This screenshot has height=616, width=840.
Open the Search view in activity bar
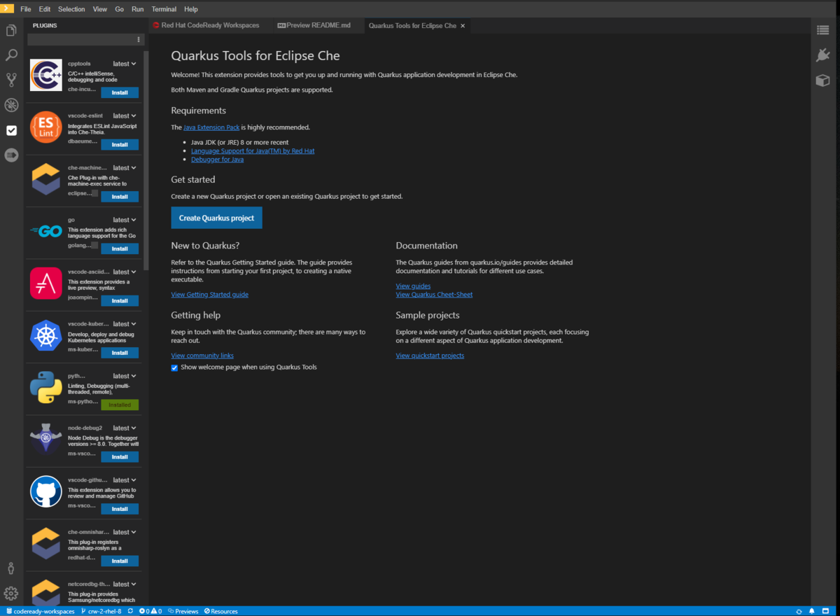[11, 55]
